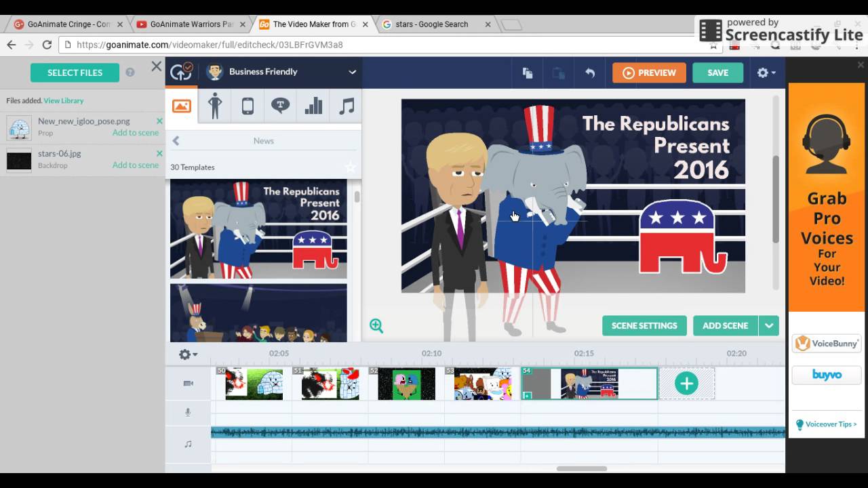Click the green SAVE button
This screenshot has height=488, width=868.
pos(717,73)
